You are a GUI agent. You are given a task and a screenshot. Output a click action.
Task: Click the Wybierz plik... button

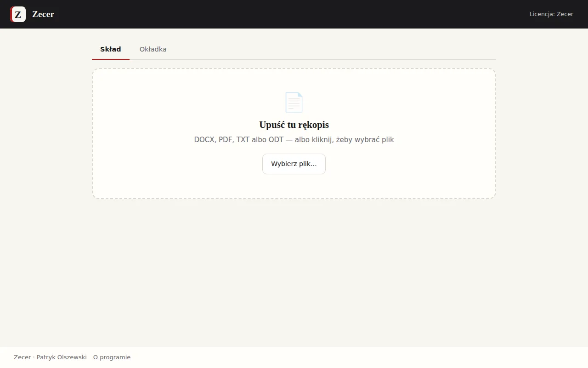coord(294,164)
